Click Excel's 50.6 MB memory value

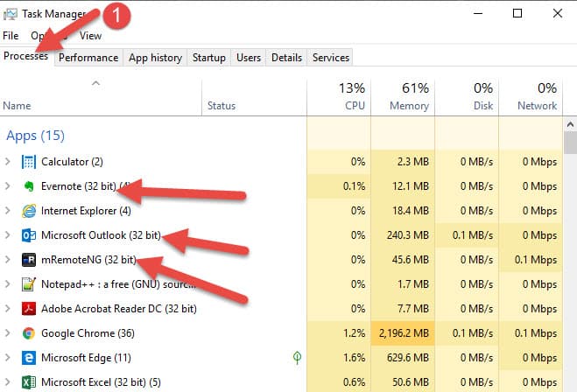point(411,382)
